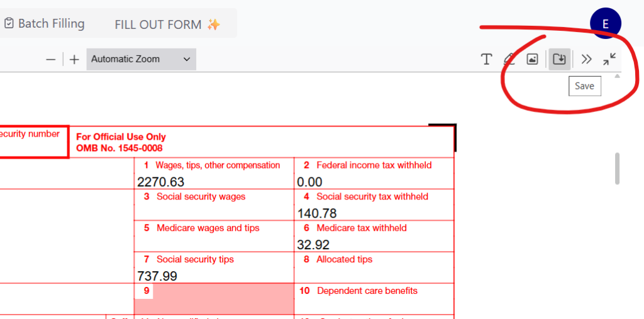
Task: Click the vertical scrollbar thumb
Action: point(617,169)
